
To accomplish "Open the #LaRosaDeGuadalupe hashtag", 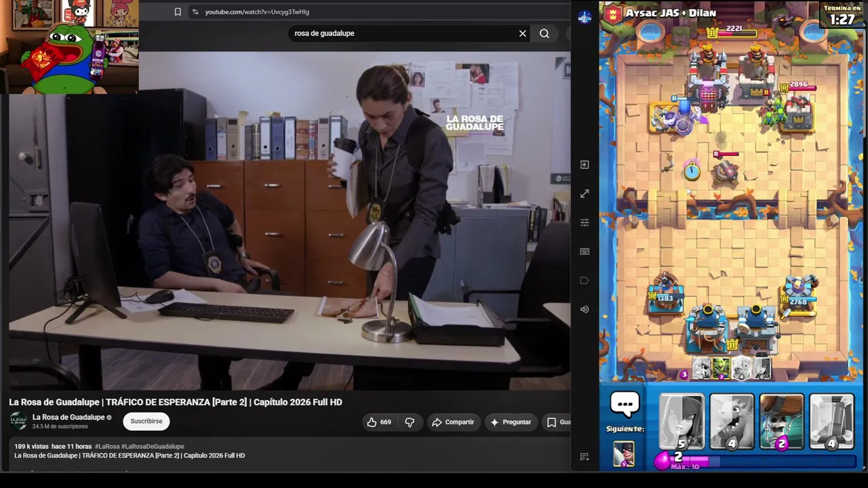I will pyautogui.click(x=153, y=447).
